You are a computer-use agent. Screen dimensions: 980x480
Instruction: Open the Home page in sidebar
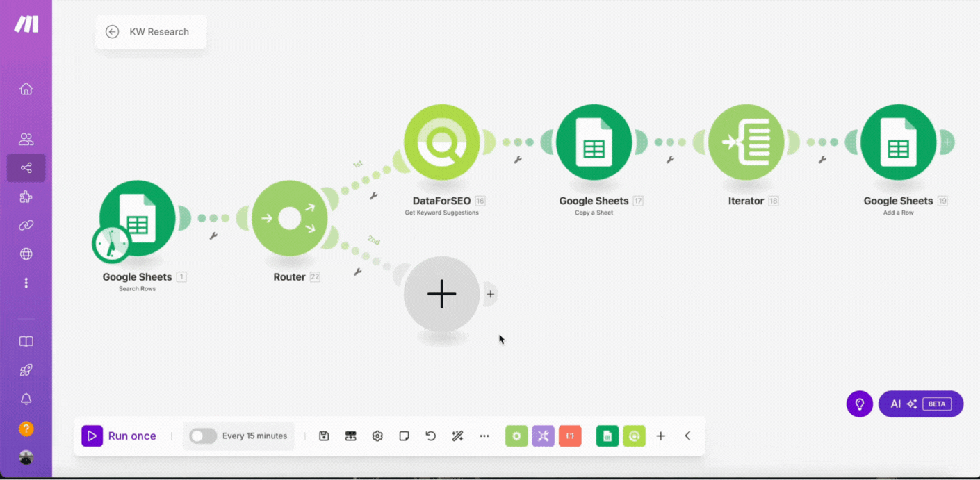coord(26,89)
